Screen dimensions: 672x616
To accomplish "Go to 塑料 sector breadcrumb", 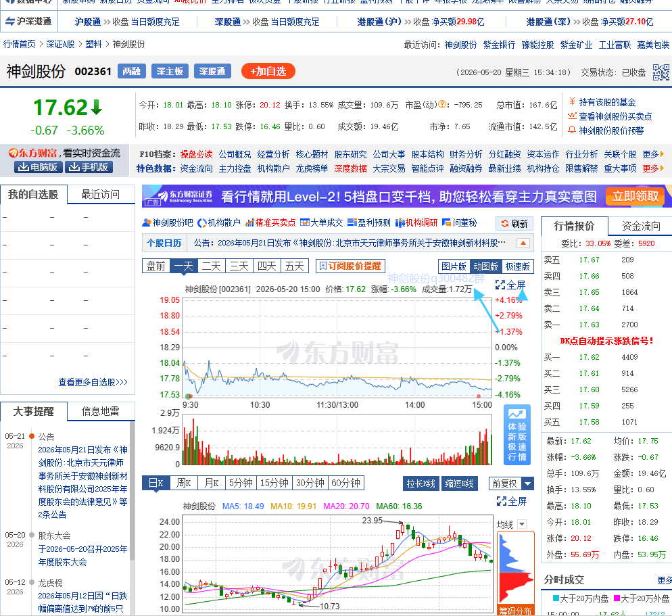I will click(x=93, y=44).
